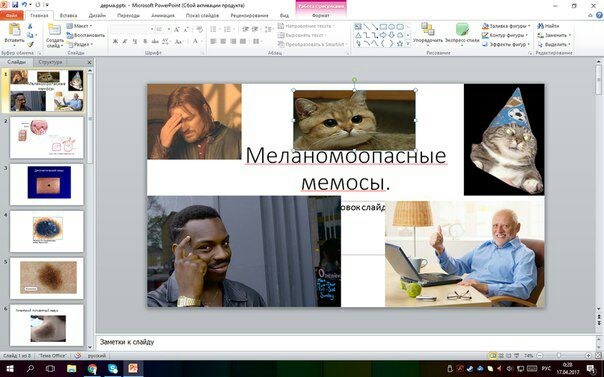Image resolution: width=604 pixels, height=377 pixels.
Task: Click the Decrease list level indent icon
Action: coord(245,29)
